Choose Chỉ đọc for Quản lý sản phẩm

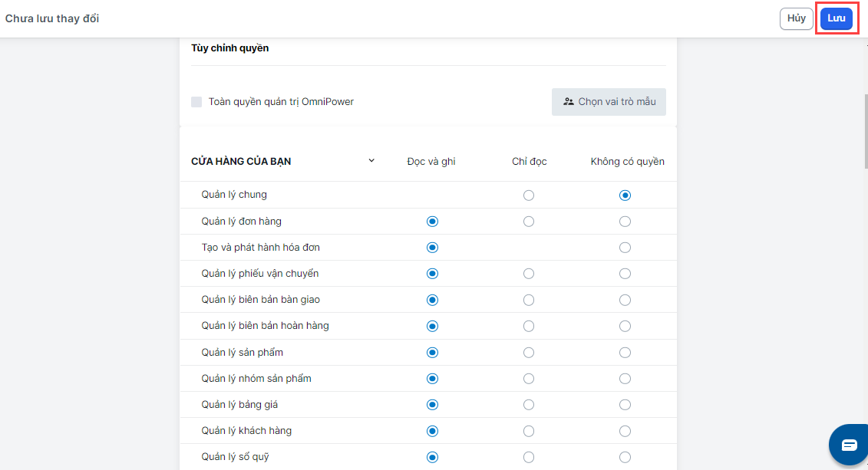coord(529,353)
